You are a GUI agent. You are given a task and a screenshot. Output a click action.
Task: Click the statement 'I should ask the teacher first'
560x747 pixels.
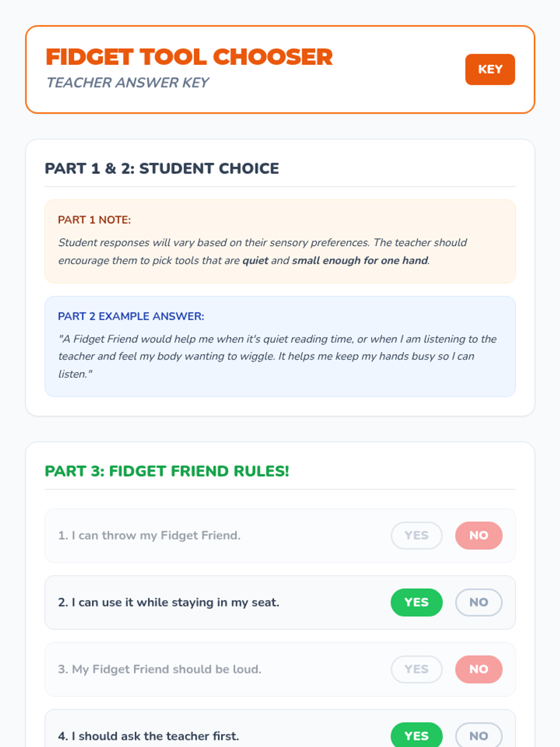click(148, 736)
